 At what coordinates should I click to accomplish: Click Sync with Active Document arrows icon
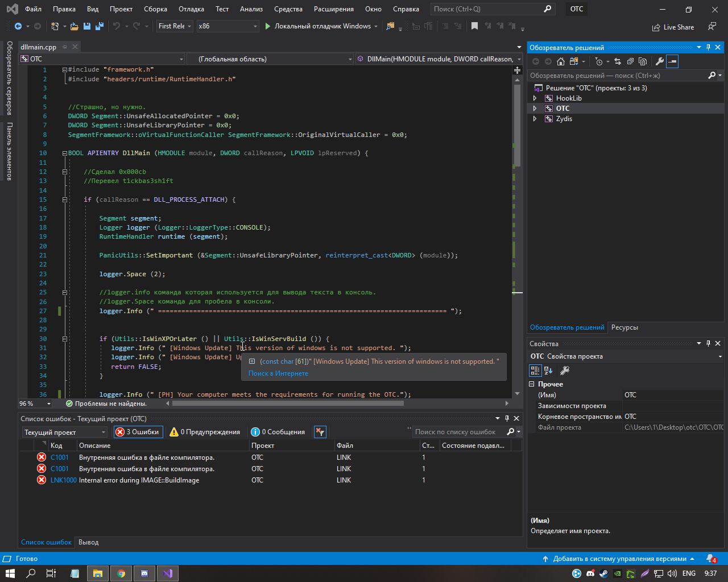(618, 61)
